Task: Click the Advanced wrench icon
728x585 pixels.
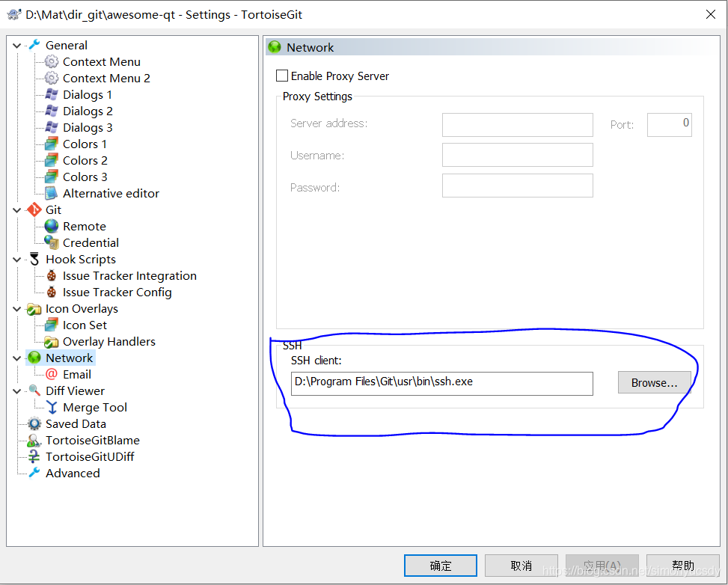Action: click(34, 473)
